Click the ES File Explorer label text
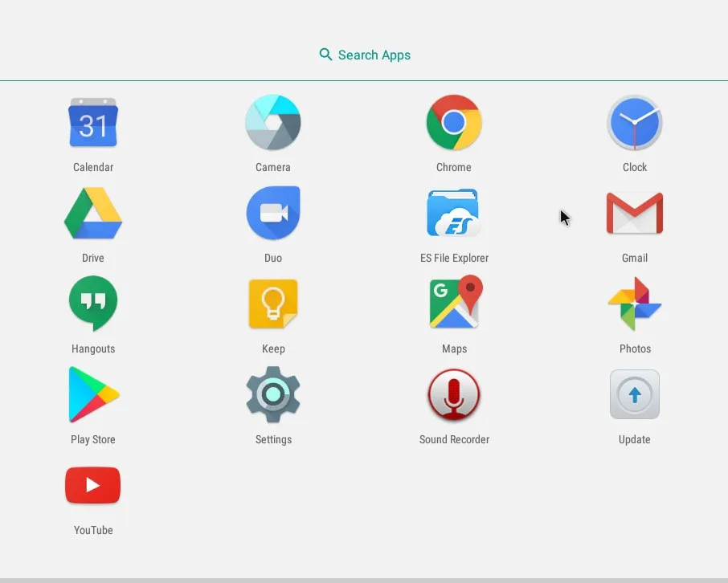The image size is (728, 583). [x=454, y=258]
